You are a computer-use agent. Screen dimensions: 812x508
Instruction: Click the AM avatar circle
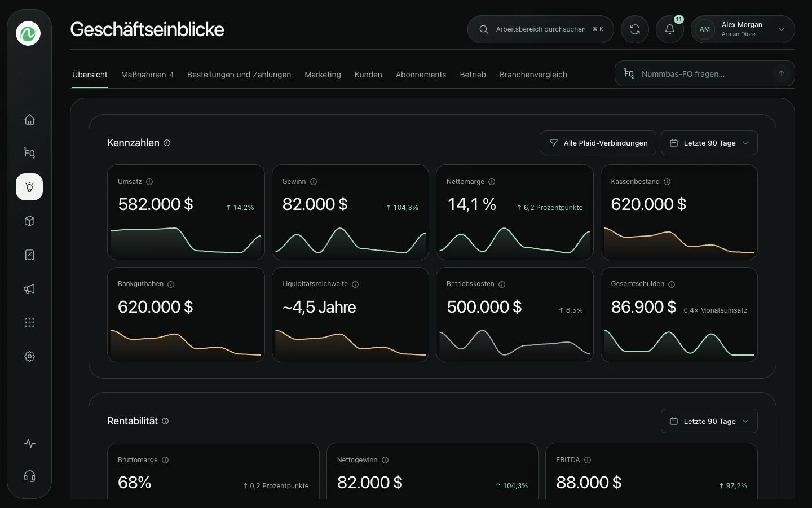click(x=705, y=29)
